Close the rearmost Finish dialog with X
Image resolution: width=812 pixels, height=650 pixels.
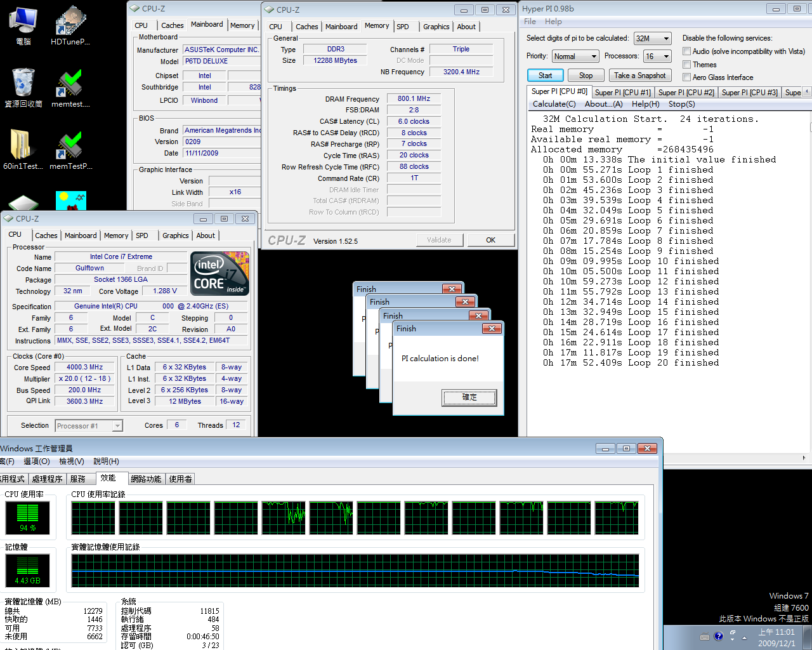tap(452, 289)
